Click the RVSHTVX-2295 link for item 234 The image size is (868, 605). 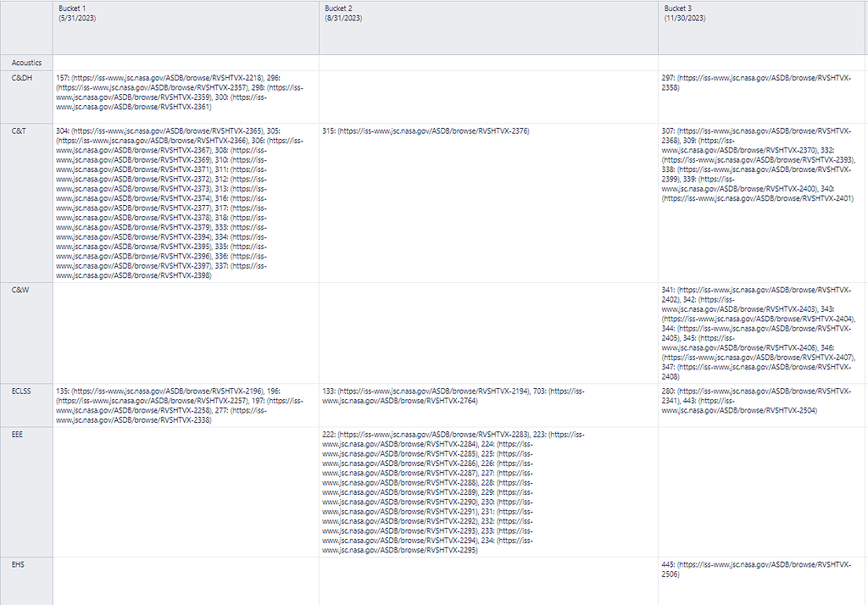click(x=398, y=549)
